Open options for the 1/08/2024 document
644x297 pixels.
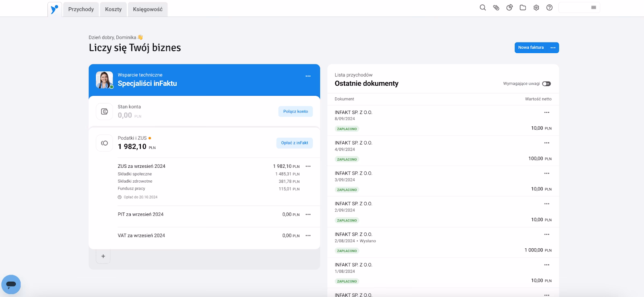pos(547,265)
